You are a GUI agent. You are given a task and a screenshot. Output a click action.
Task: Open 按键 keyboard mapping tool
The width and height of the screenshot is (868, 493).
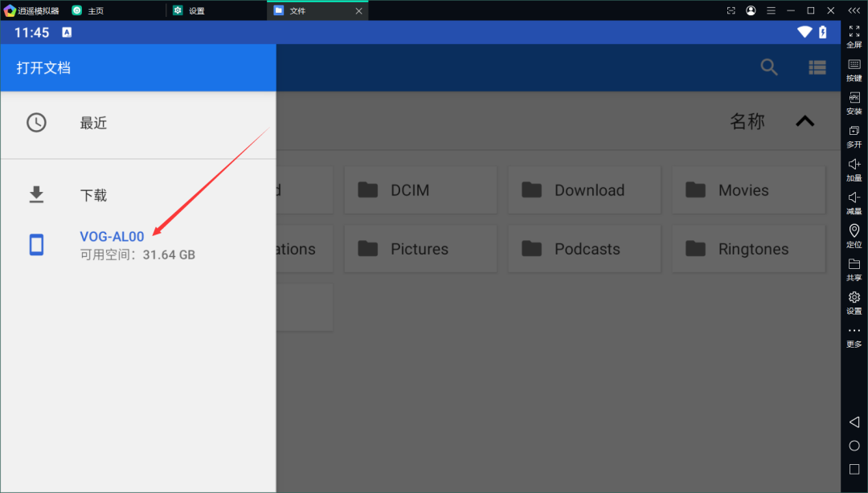click(x=854, y=70)
